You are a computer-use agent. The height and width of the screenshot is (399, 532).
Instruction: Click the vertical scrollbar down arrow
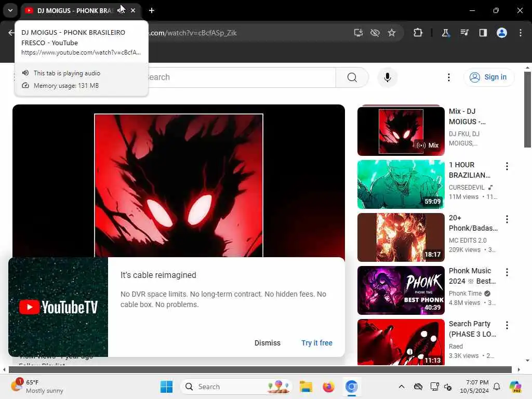coord(527,361)
